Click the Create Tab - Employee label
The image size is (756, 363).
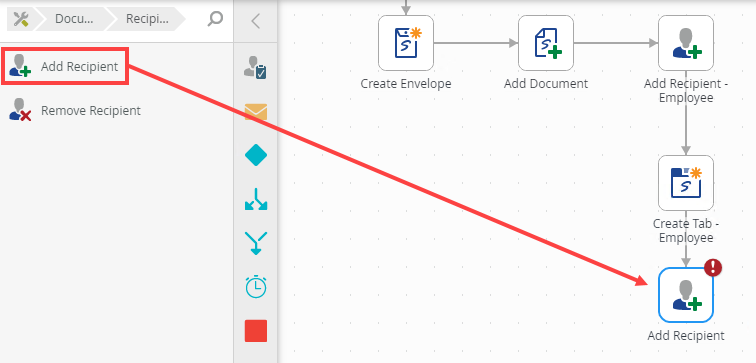686,230
